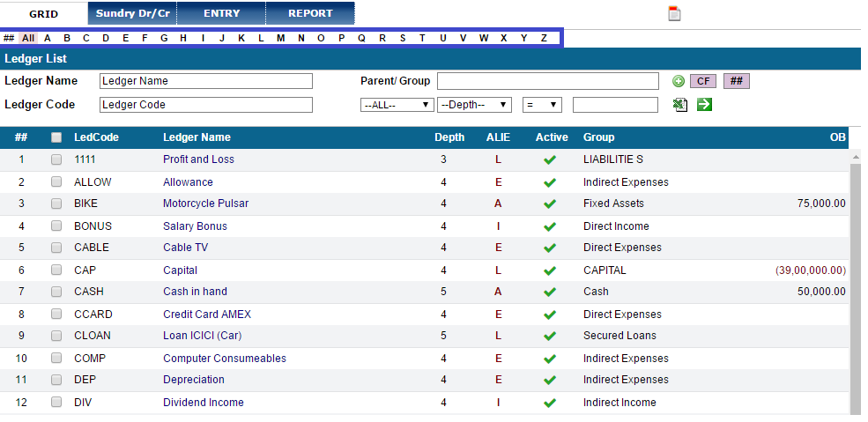Open the equals operator dropdown
The height and width of the screenshot is (422, 868).
pos(542,105)
